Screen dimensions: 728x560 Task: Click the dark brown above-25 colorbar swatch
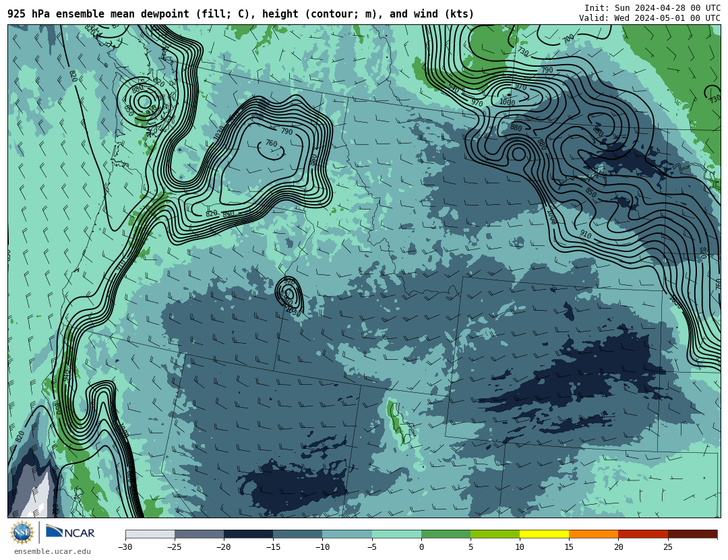[693, 534]
